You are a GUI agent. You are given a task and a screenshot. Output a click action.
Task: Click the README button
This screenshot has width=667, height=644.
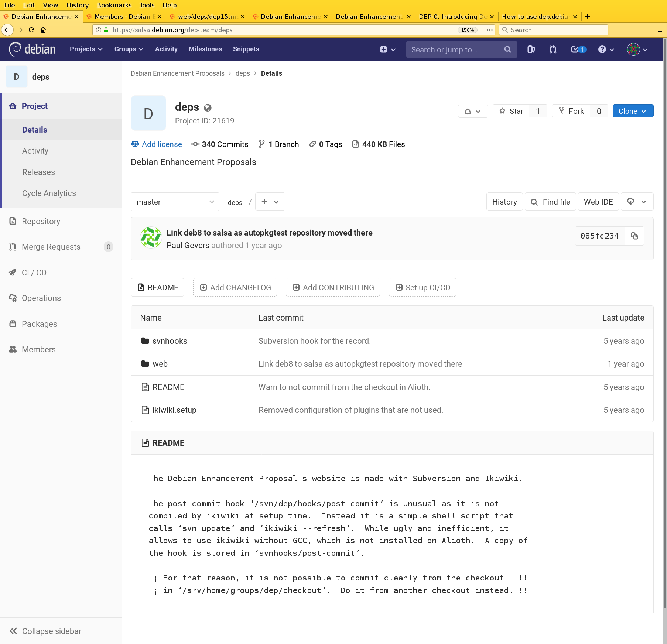158,287
